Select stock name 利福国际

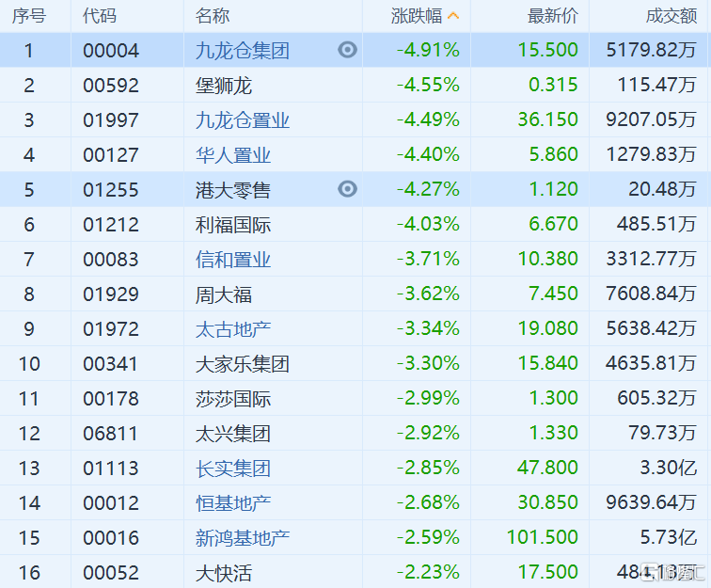click(x=233, y=225)
